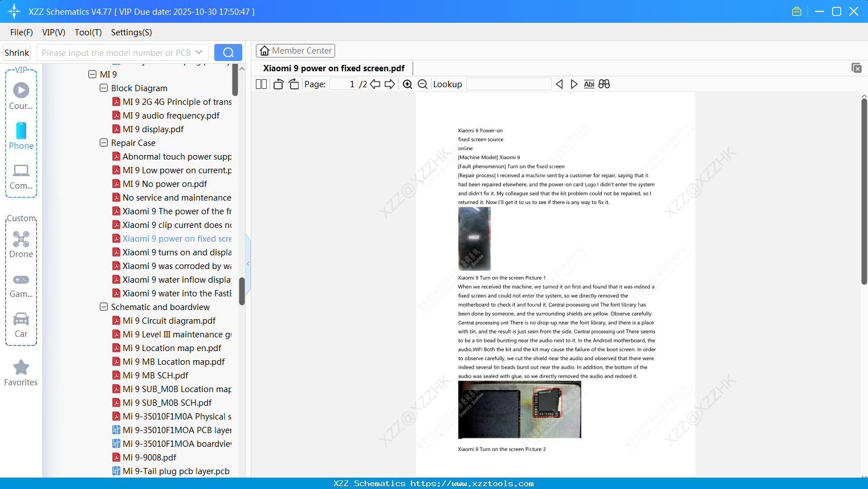Click the phone boot screen photo in PDF
Viewport: 868px width, 489px height.
474,239
